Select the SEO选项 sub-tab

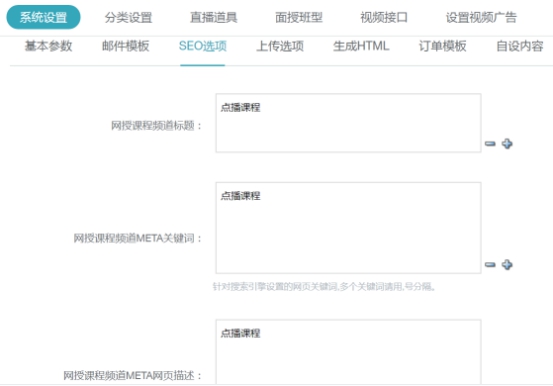click(x=203, y=46)
